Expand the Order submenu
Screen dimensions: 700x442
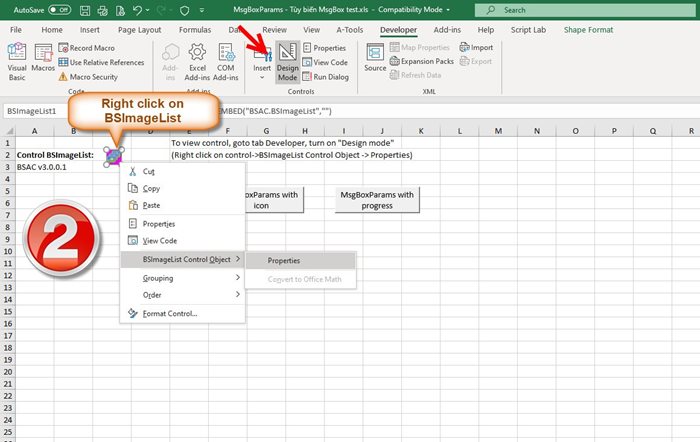(x=183, y=295)
